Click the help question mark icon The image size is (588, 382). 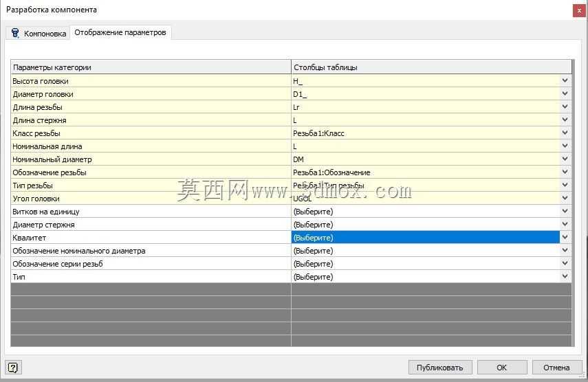click(x=13, y=368)
